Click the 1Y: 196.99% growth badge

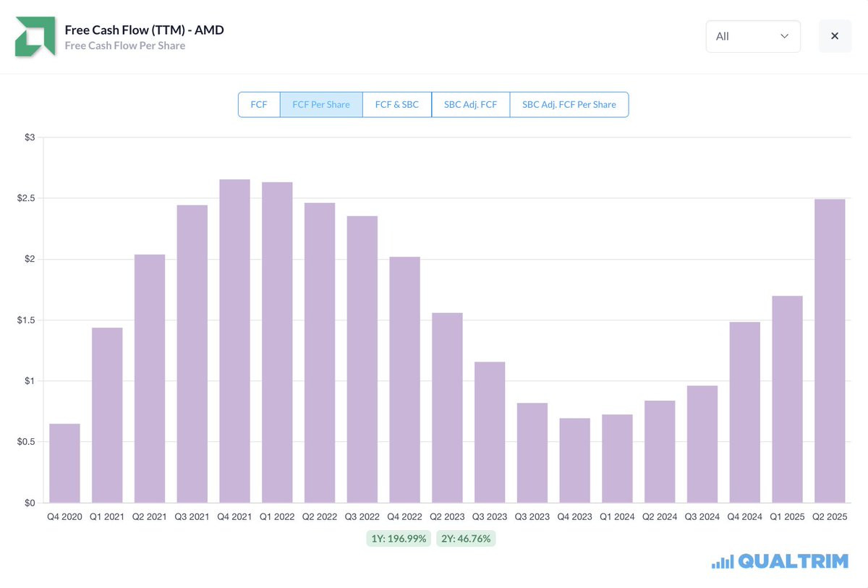[399, 539]
